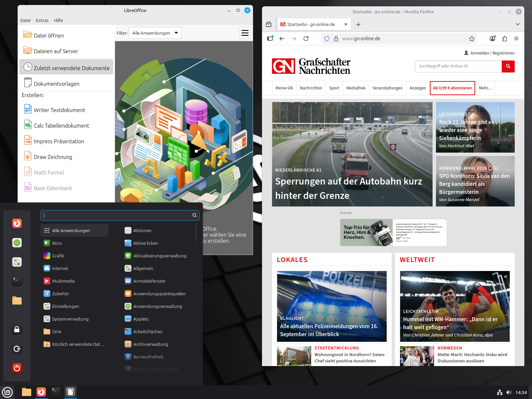Select Multimedia category in app menu
This screenshot has width=532, height=399.
coord(74,281)
